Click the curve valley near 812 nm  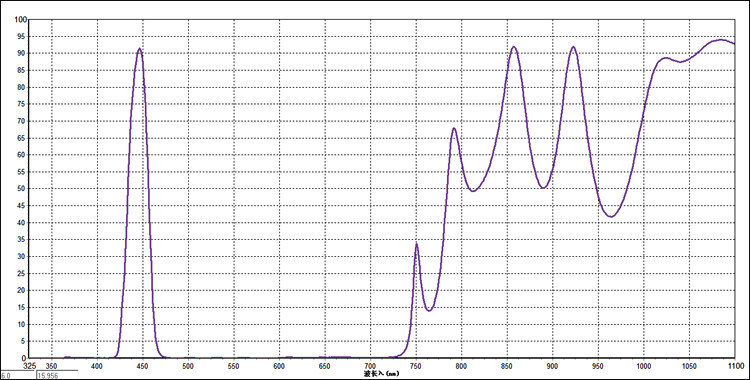[x=473, y=191]
